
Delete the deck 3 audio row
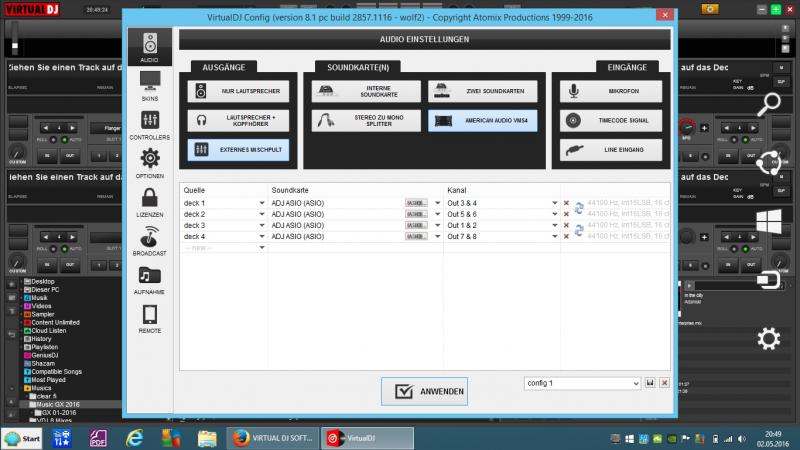coord(566,226)
